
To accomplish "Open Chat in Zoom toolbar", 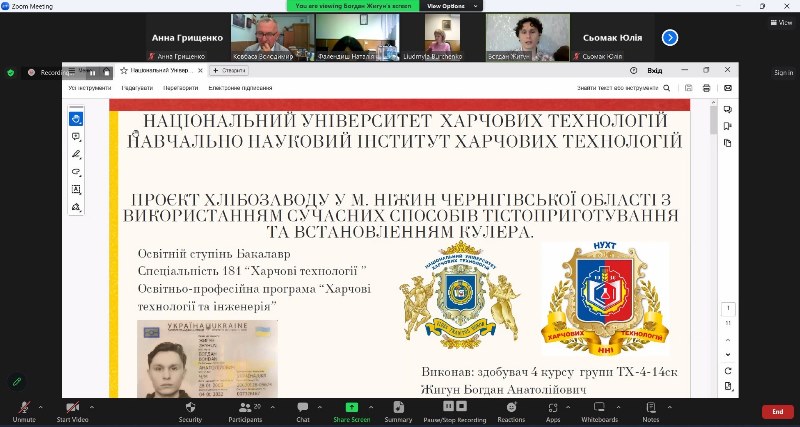I will point(303,411).
